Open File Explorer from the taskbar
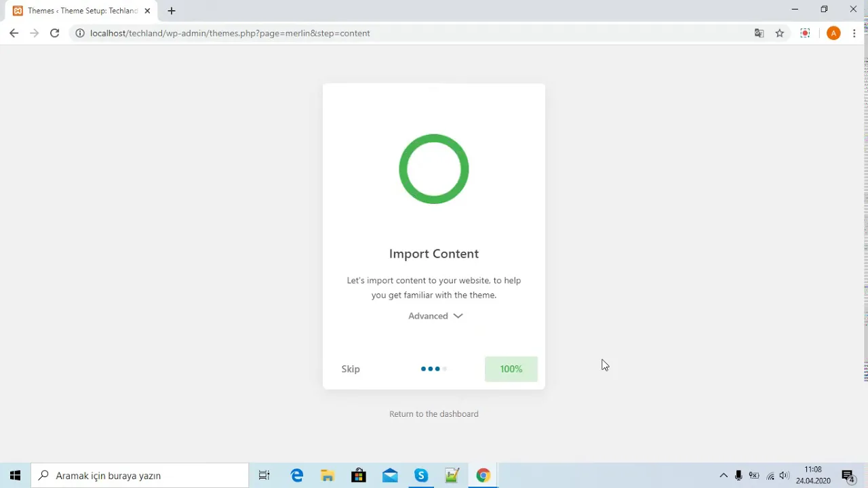The image size is (868, 488). tap(328, 476)
